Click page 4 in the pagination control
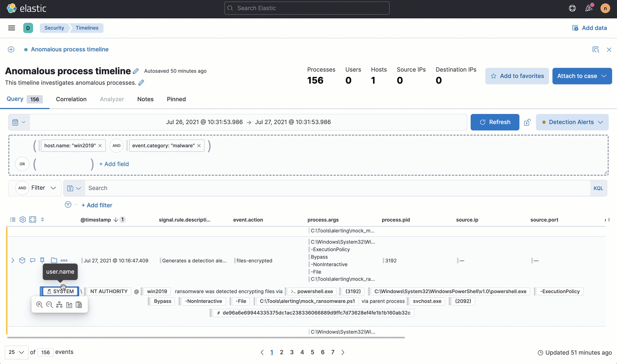The width and height of the screenshot is (617, 364). coord(302,352)
